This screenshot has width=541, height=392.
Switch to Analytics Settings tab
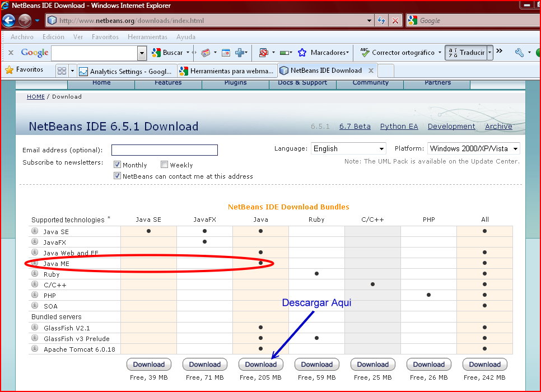tap(127, 72)
